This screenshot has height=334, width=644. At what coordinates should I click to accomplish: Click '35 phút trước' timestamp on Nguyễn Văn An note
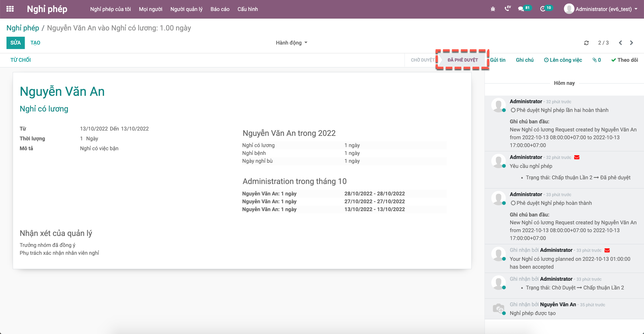(x=592, y=305)
